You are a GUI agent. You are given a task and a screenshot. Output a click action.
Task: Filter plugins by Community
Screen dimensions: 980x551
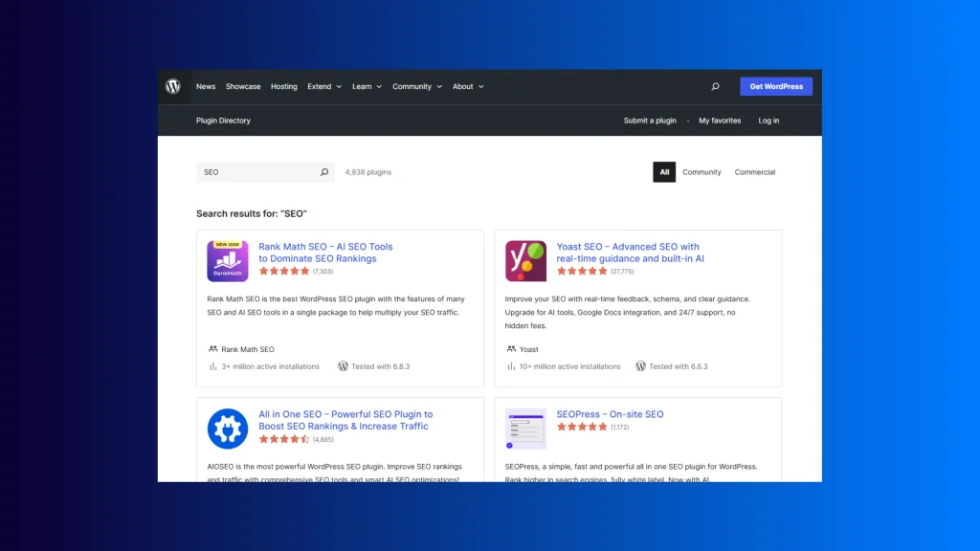click(x=702, y=172)
